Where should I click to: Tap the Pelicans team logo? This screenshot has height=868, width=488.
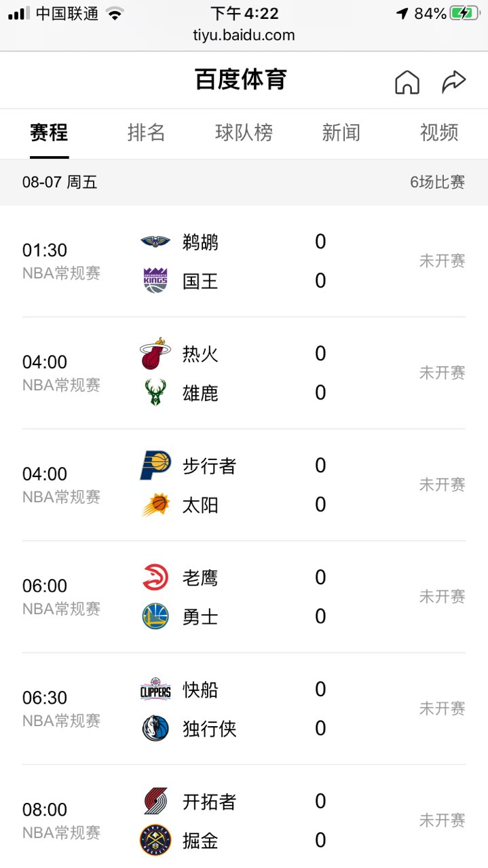(155, 242)
